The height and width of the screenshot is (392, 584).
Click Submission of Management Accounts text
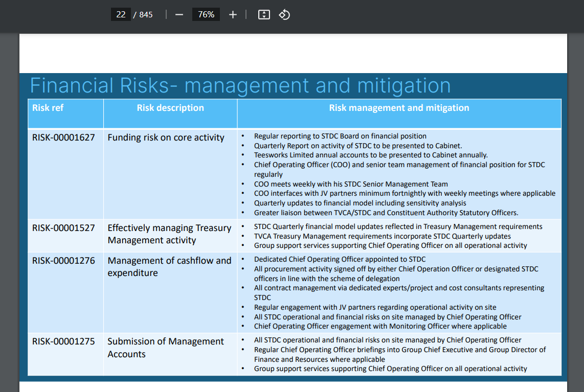(x=166, y=348)
